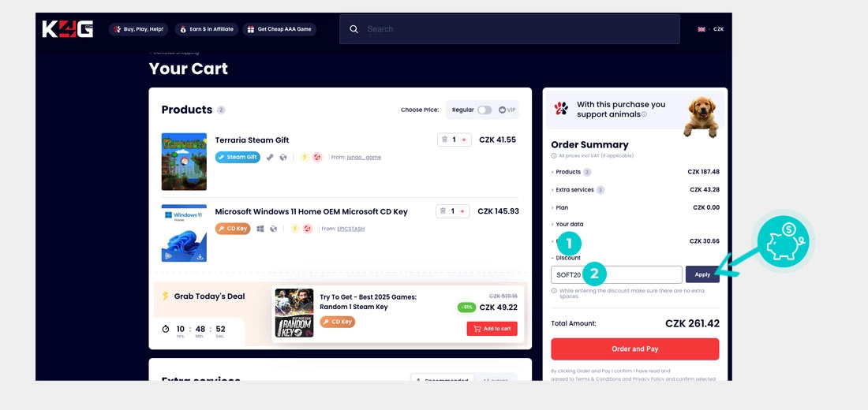Screen dimensions: 868x410
Task: Click globe region icon in Terraria row
Action: click(282, 157)
